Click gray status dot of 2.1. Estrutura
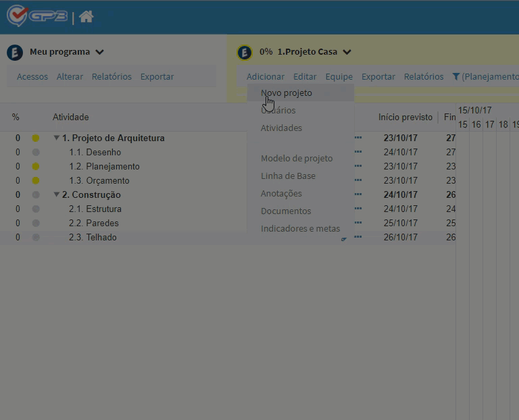Screen dimensions: 519x420 coord(36,209)
